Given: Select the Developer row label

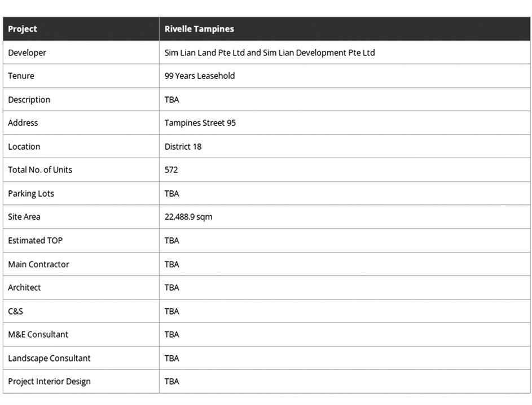Looking at the screenshot, I should 27,53.
